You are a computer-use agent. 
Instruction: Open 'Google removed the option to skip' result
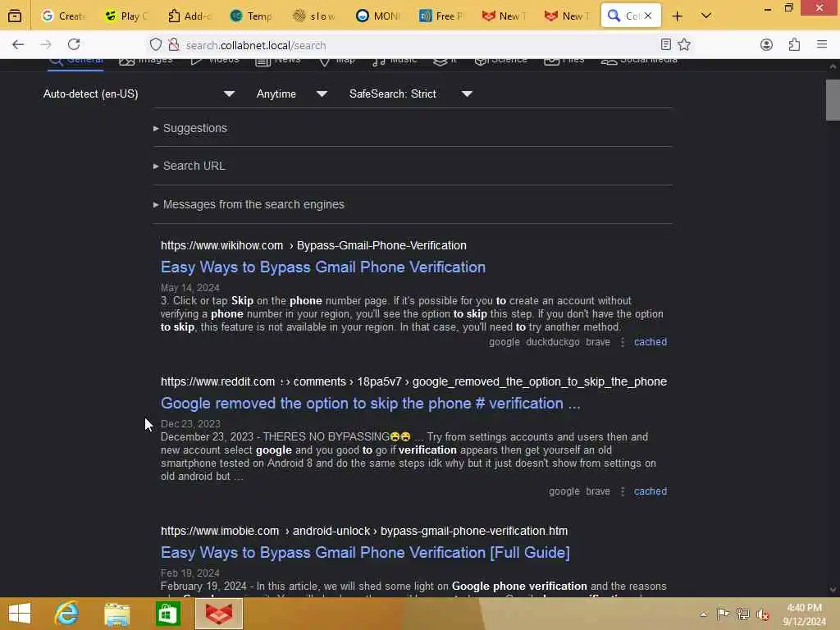tap(371, 403)
